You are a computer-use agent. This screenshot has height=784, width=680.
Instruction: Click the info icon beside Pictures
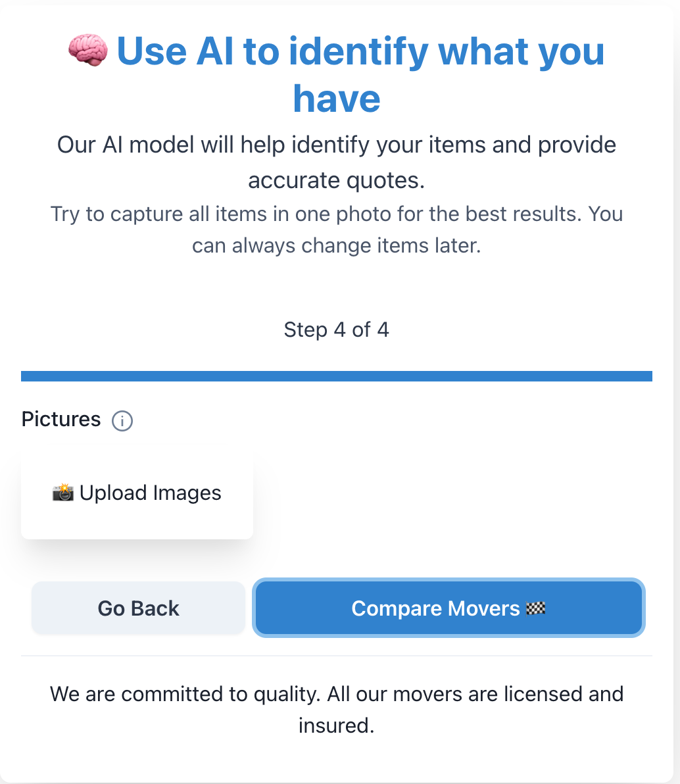pyautogui.click(x=122, y=420)
